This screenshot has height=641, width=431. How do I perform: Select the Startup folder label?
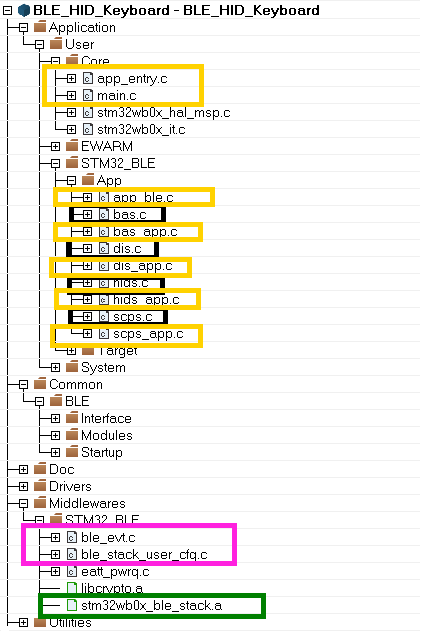coord(101,452)
